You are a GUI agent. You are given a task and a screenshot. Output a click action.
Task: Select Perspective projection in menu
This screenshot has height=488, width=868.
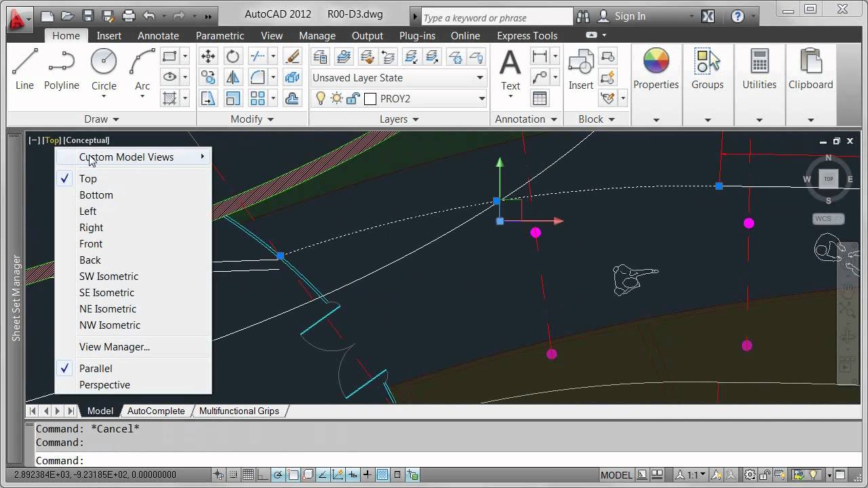104,385
